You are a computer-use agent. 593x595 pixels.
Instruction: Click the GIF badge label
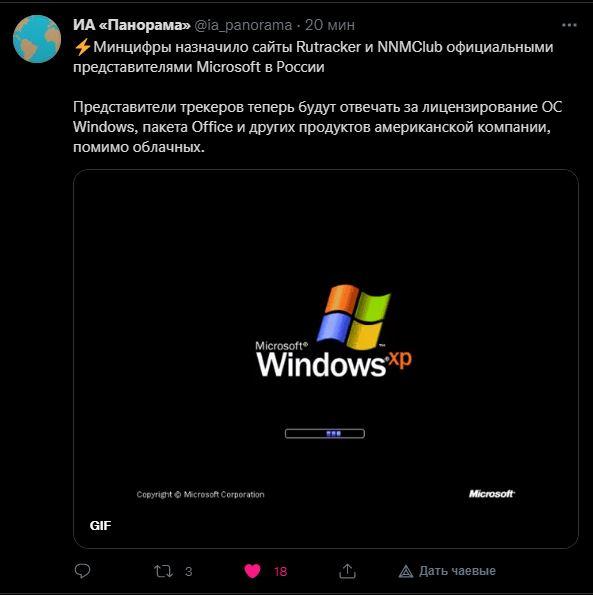(x=101, y=526)
